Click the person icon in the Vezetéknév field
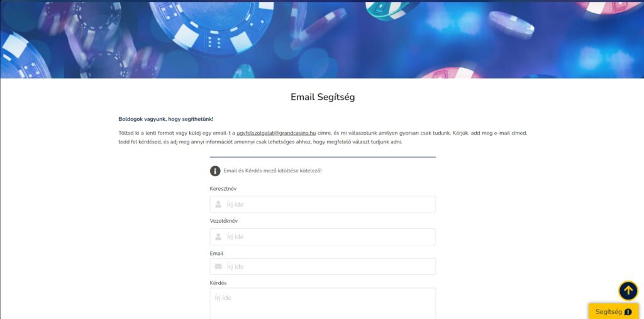The width and height of the screenshot is (644, 319). (218, 237)
